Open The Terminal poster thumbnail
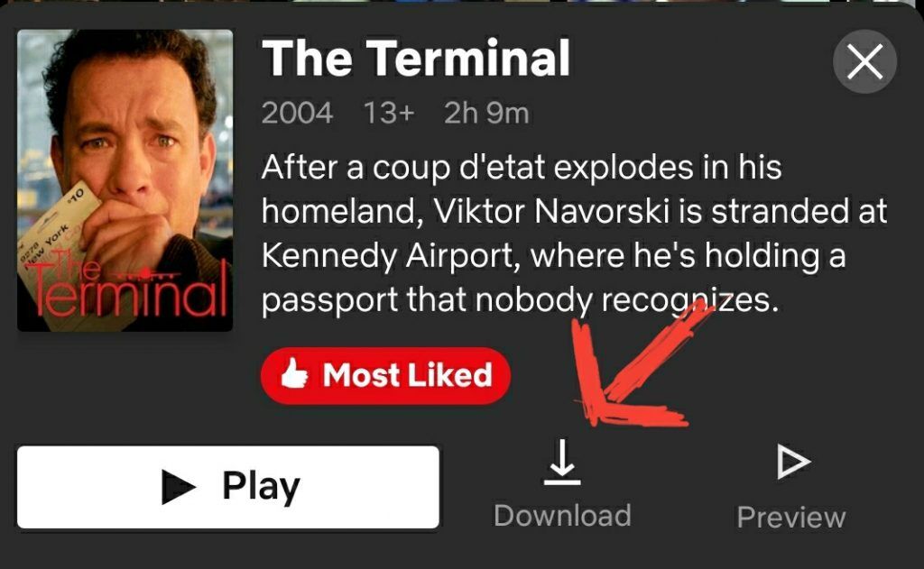924x569 pixels. coord(125,180)
